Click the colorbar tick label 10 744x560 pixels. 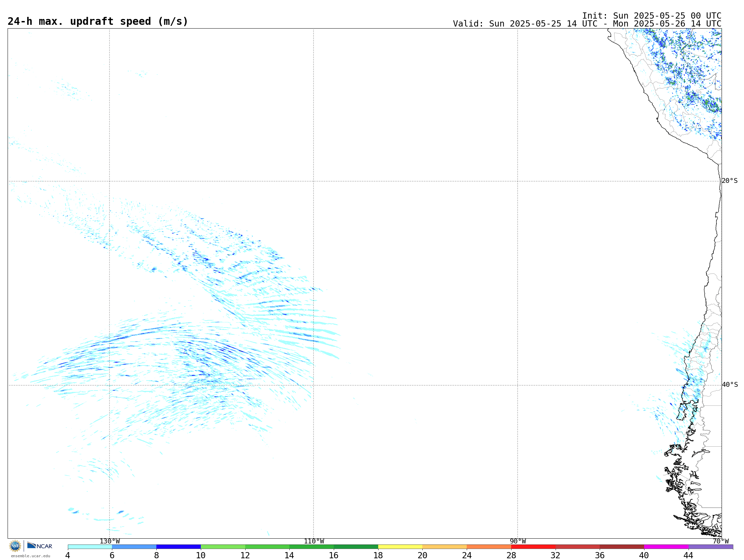click(200, 556)
